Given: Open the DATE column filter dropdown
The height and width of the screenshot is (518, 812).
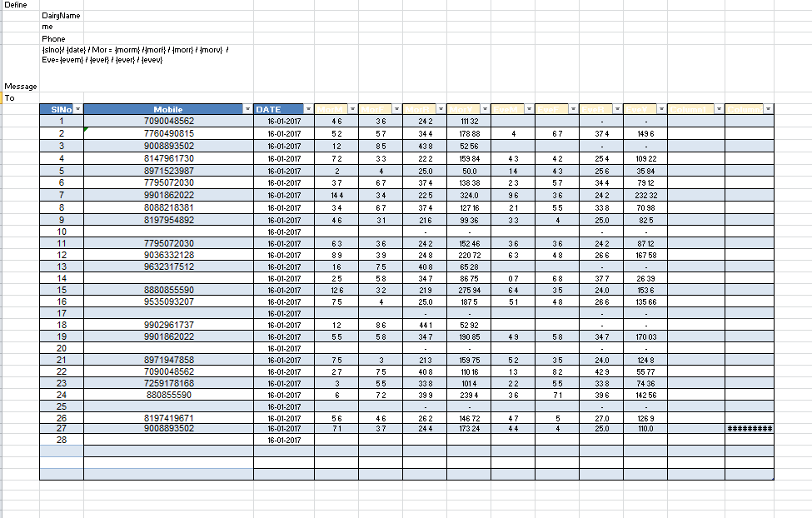Looking at the screenshot, I should click(x=308, y=109).
